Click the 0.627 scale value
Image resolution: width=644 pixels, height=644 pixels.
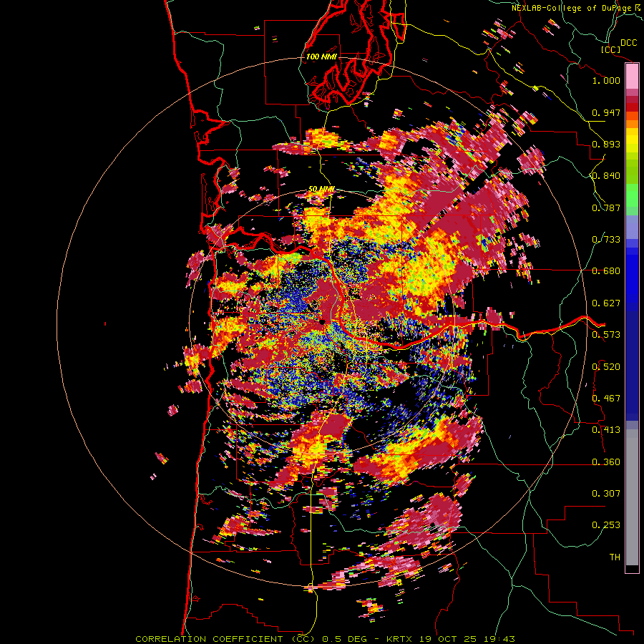[606, 303]
